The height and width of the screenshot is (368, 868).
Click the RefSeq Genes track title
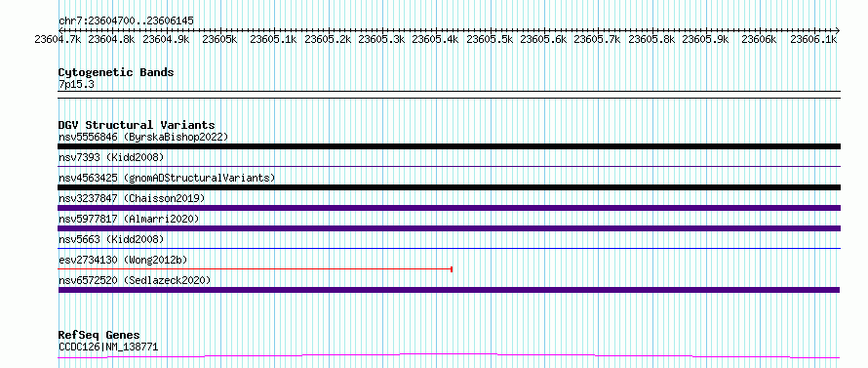tap(99, 335)
